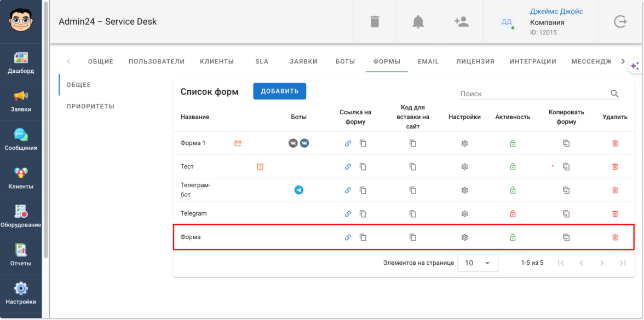
Task: Disable activity lock for Форма row
Action: pyautogui.click(x=513, y=237)
